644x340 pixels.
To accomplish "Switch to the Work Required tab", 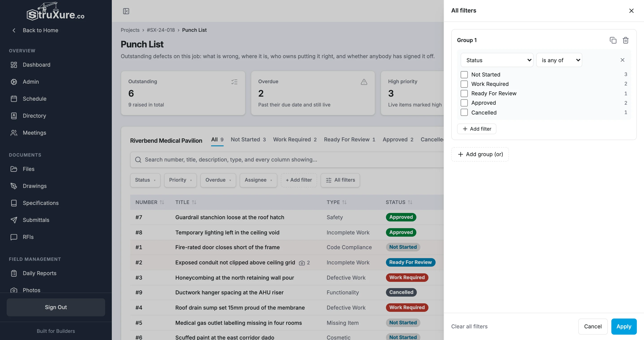I will [295, 140].
